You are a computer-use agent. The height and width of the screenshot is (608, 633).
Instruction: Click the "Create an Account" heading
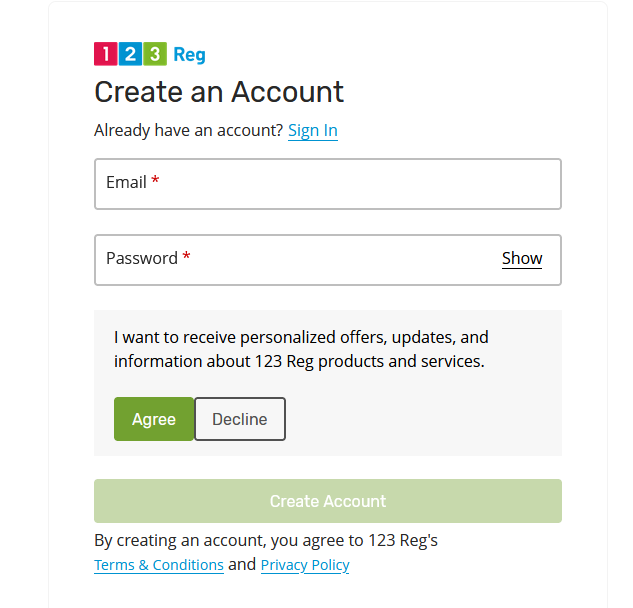pos(219,92)
